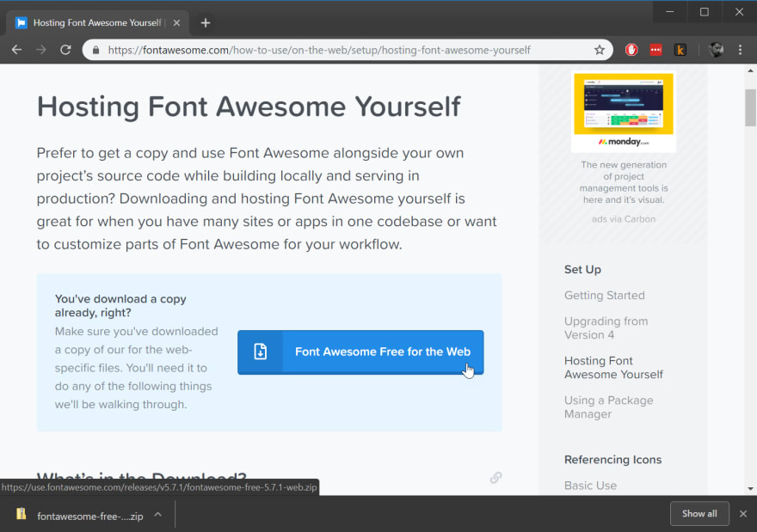Viewport: 757px width, 532px height.
Task: Expand download item options chevron
Action: tap(158, 515)
